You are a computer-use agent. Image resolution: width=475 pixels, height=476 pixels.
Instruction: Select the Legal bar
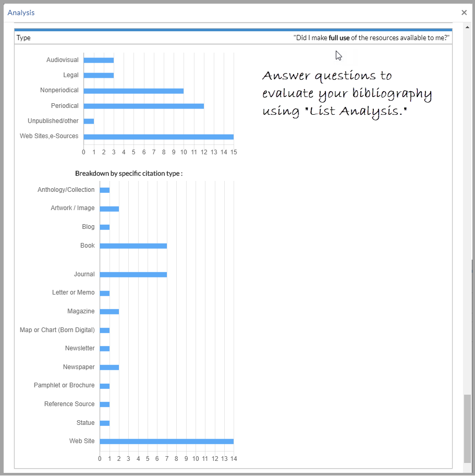coord(99,75)
